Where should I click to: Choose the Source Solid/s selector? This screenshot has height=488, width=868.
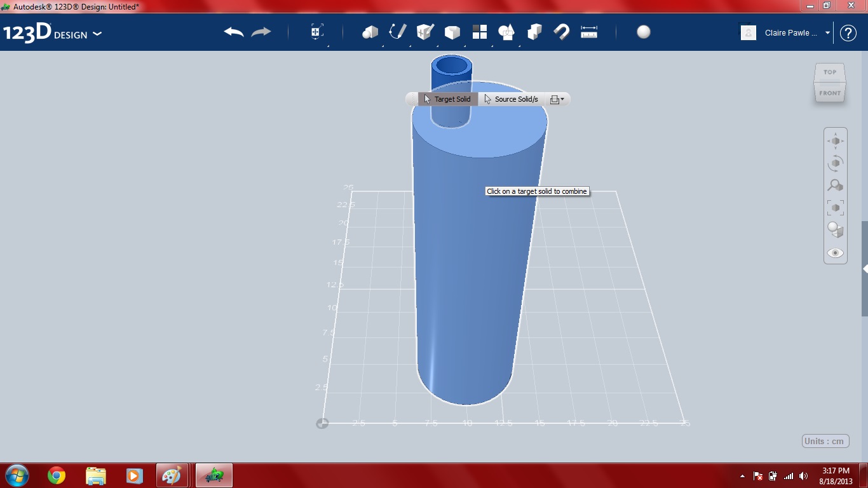coord(511,99)
